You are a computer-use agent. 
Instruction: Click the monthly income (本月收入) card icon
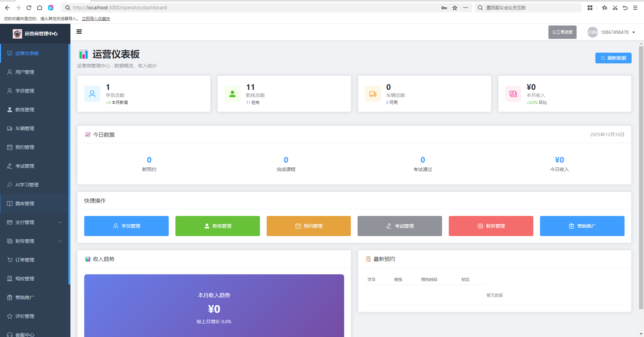[x=513, y=94]
